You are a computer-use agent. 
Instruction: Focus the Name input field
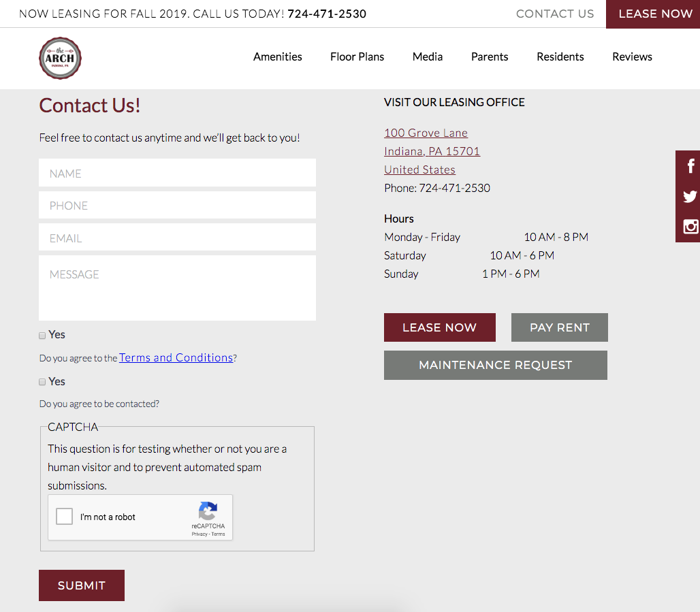click(x=177, y=173)
